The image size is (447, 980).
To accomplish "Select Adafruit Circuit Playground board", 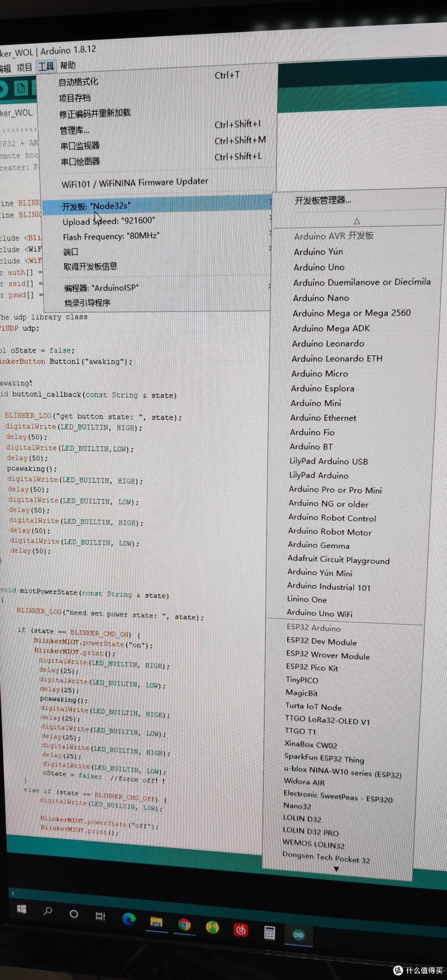I will [x=338, y=560].
